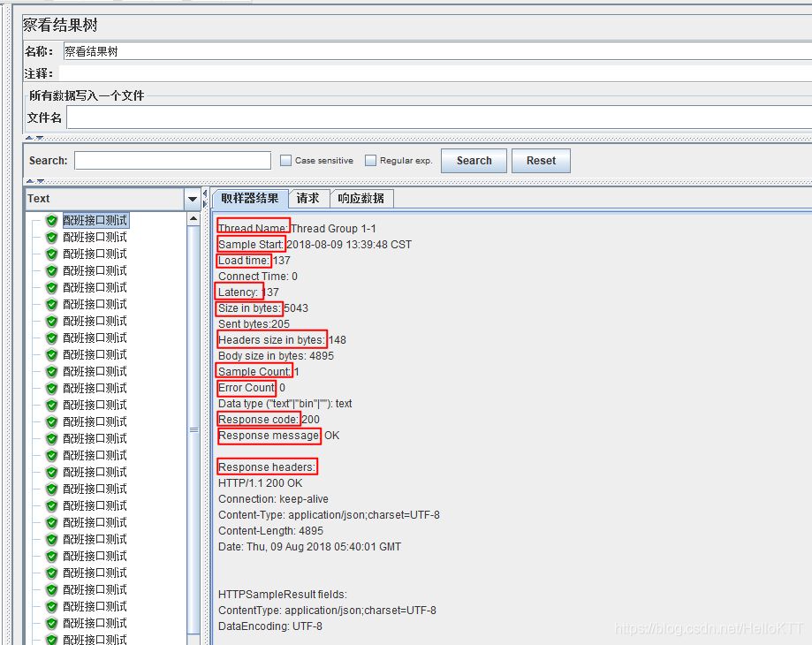
Task: Click the Headers size in bytes: 148 line
Action: pyautogui.click(x=282, y=340)
